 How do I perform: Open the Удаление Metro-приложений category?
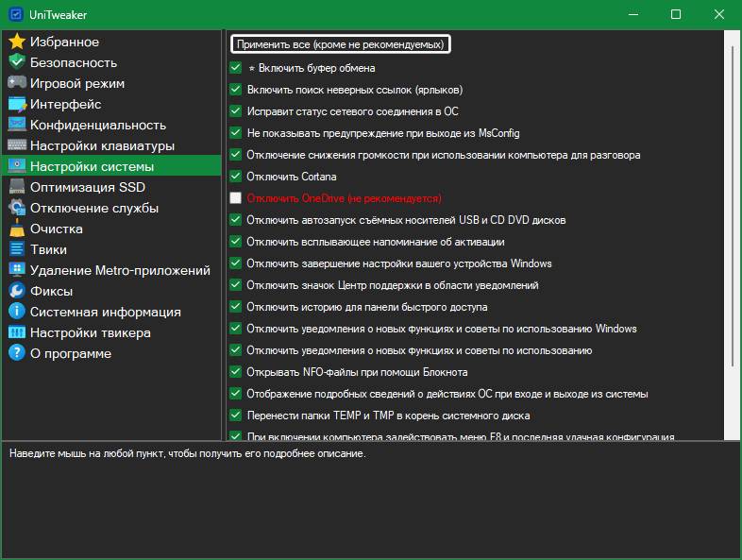pos(119,270)
